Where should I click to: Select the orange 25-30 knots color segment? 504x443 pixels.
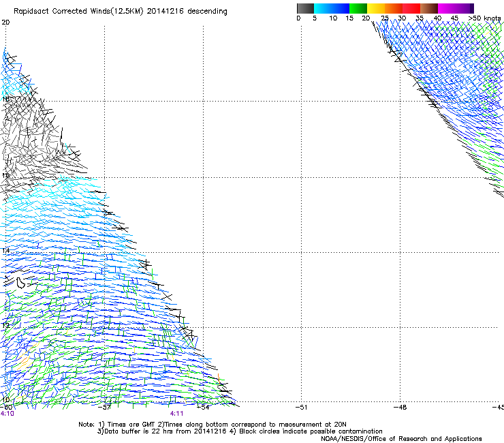[394, 8]
